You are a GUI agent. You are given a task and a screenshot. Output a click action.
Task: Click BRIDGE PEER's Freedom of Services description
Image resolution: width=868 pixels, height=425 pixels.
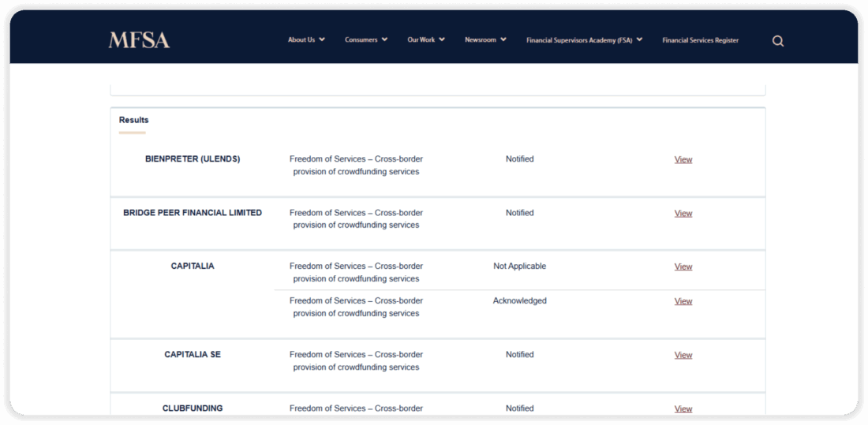pos(356,218)
